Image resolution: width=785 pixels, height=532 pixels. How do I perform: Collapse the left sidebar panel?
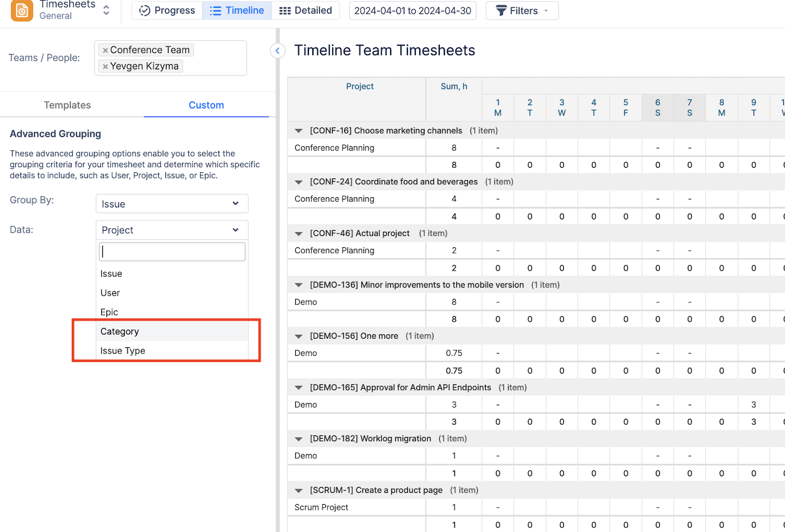(277, 51)
